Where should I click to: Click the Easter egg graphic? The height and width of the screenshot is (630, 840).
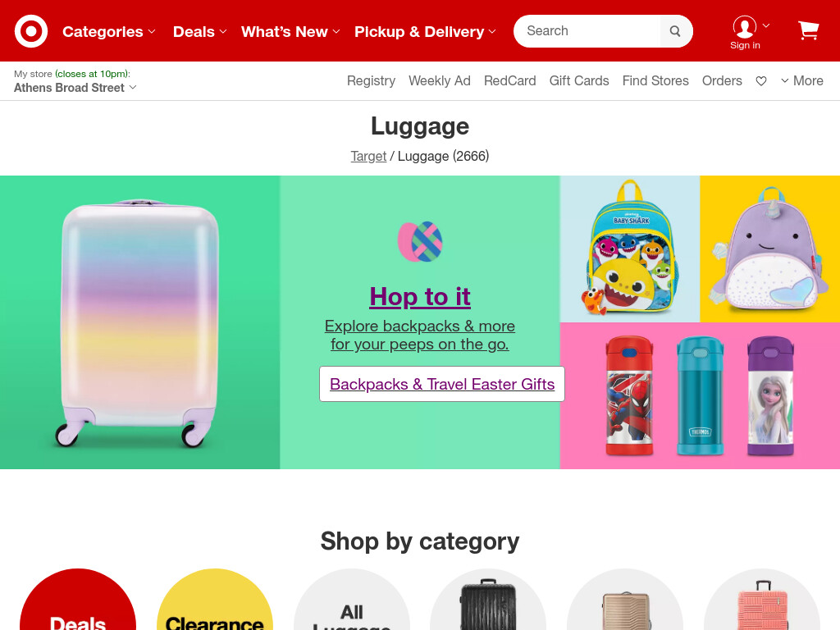click(420, 242)
